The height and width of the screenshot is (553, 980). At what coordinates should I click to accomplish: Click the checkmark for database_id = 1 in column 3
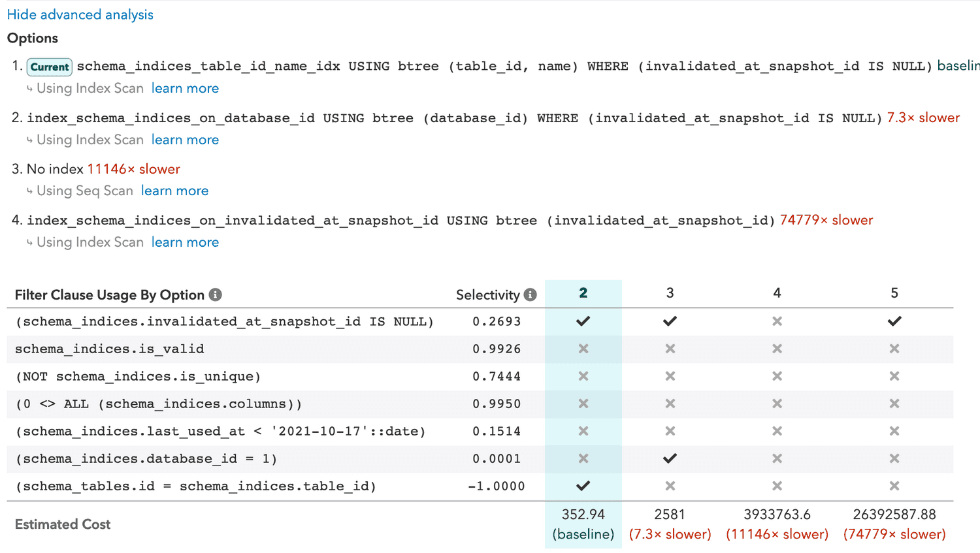(x=670, y=458)
